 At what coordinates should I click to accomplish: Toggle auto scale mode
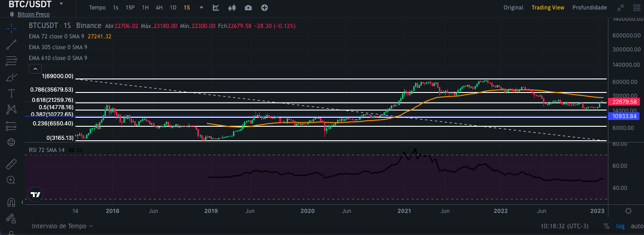(637, 226)
